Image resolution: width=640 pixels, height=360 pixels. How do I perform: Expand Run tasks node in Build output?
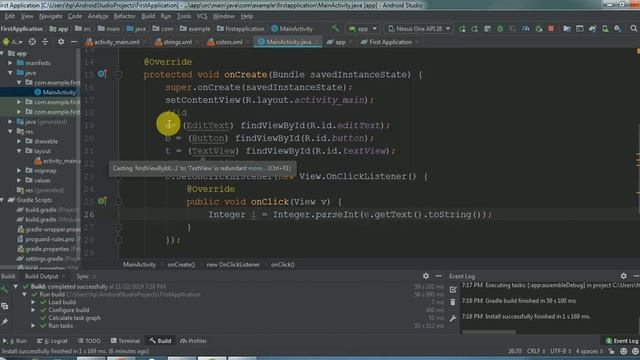33,326
